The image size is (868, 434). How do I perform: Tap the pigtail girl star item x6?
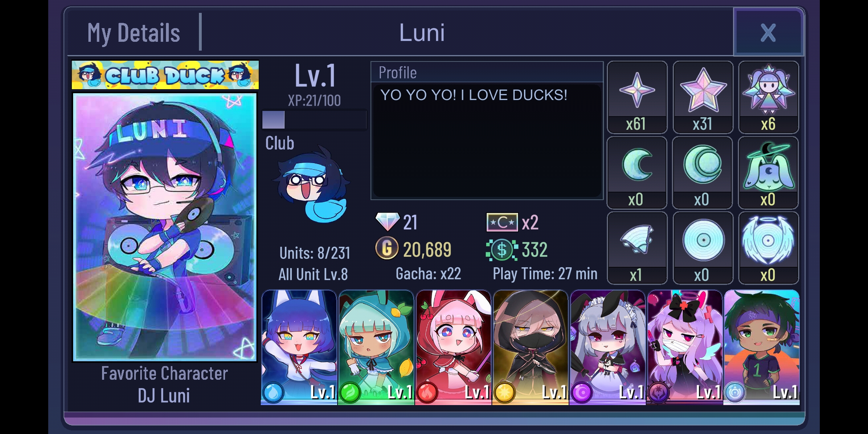click(x=768, y=97)
